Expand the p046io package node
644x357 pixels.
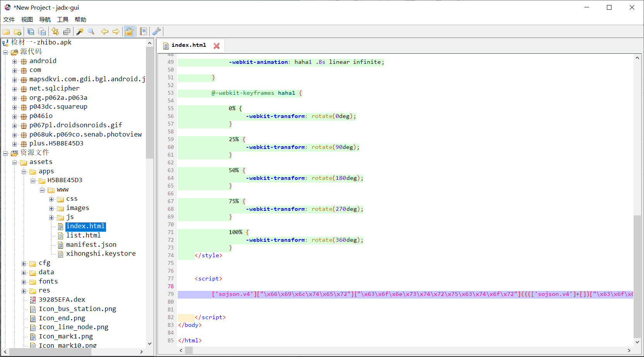(x=14, y=116)
